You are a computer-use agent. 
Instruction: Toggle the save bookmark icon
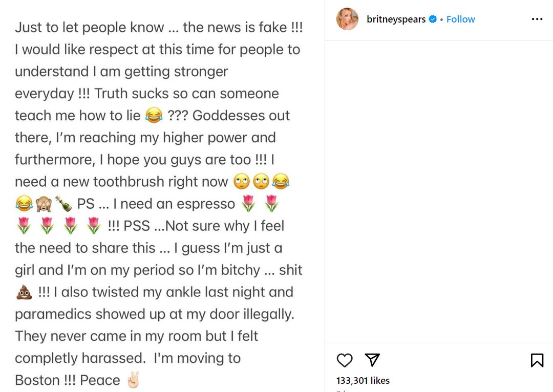coord(537,360)
